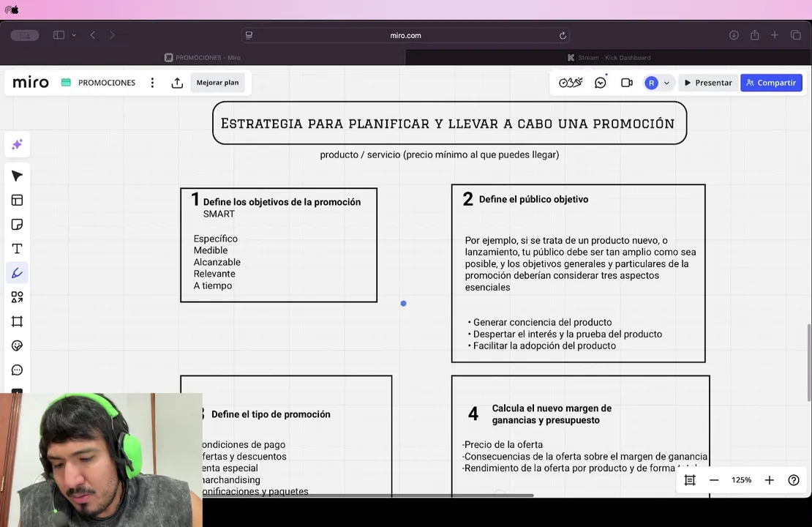Open help question mark icon
Viewport: 812px width, 527px height.
(794, 480)
